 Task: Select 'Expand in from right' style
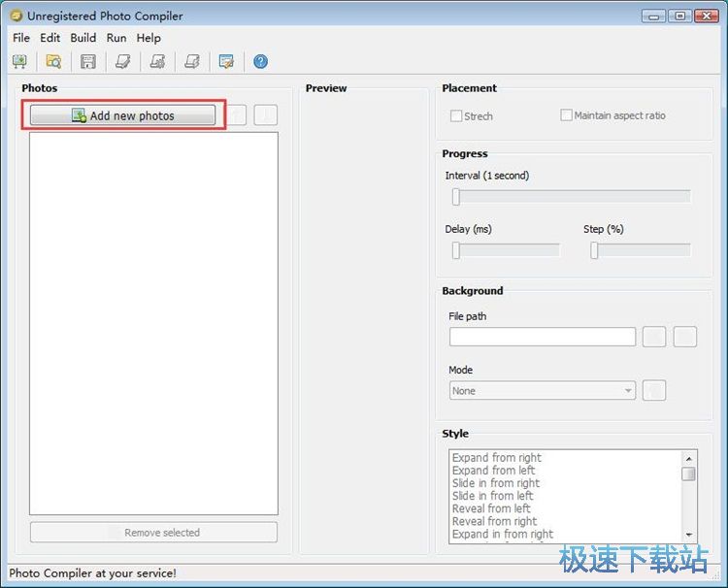[503, 535]
